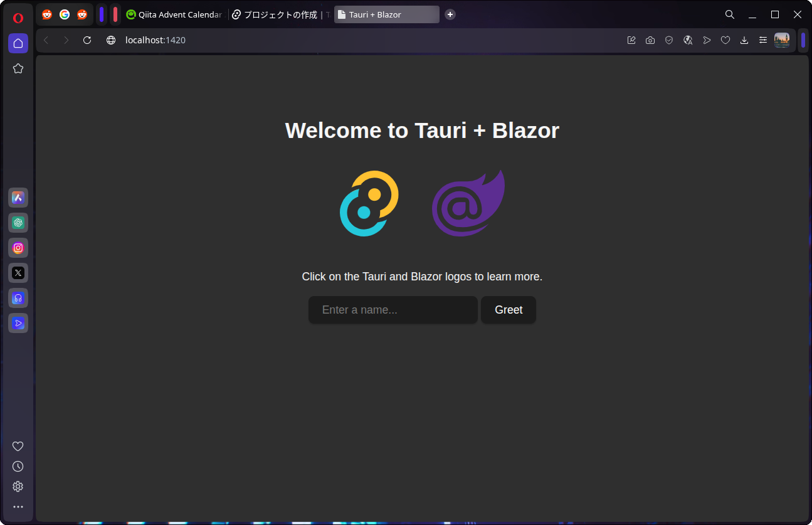This screenshot has height=525, width=812.
Task: Open Settings gear in the sidebar
Action: 18,486
